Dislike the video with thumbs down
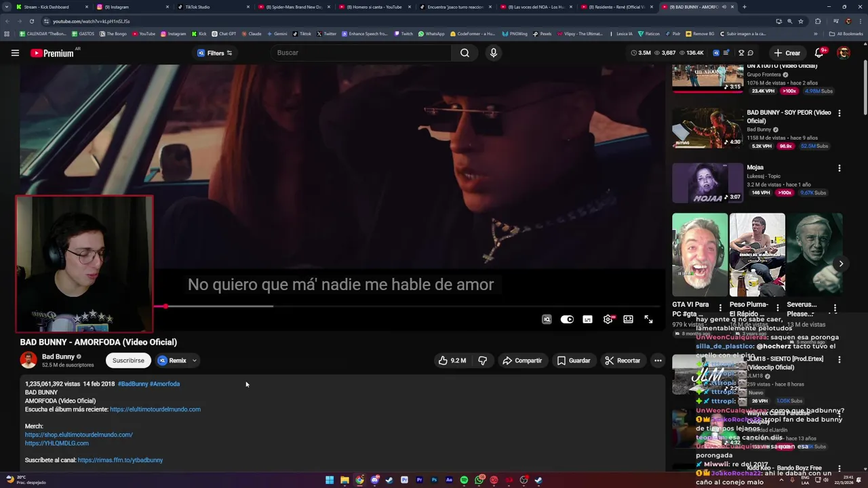This screenshot has width=868, height=488. pos(483,361)
